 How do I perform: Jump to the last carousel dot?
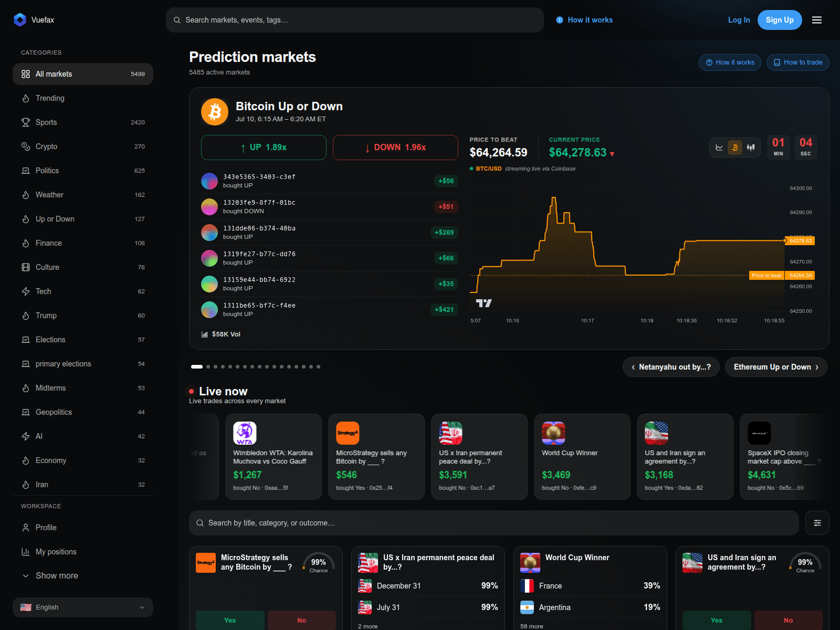[318, 367]
